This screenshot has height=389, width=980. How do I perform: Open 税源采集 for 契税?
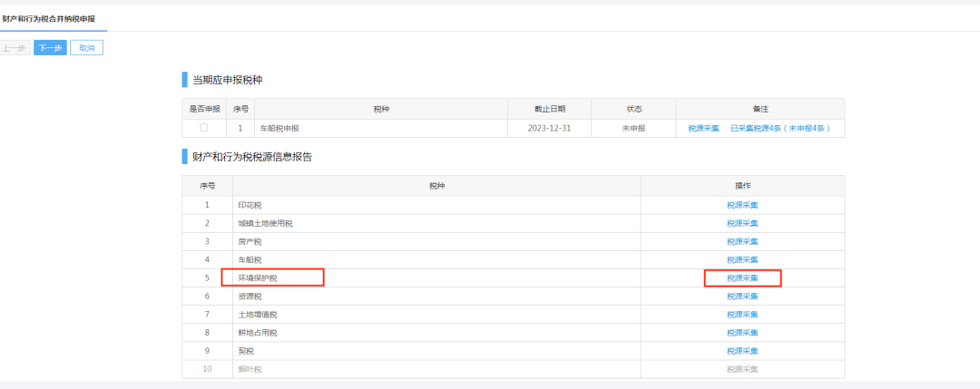click(742, 351)
